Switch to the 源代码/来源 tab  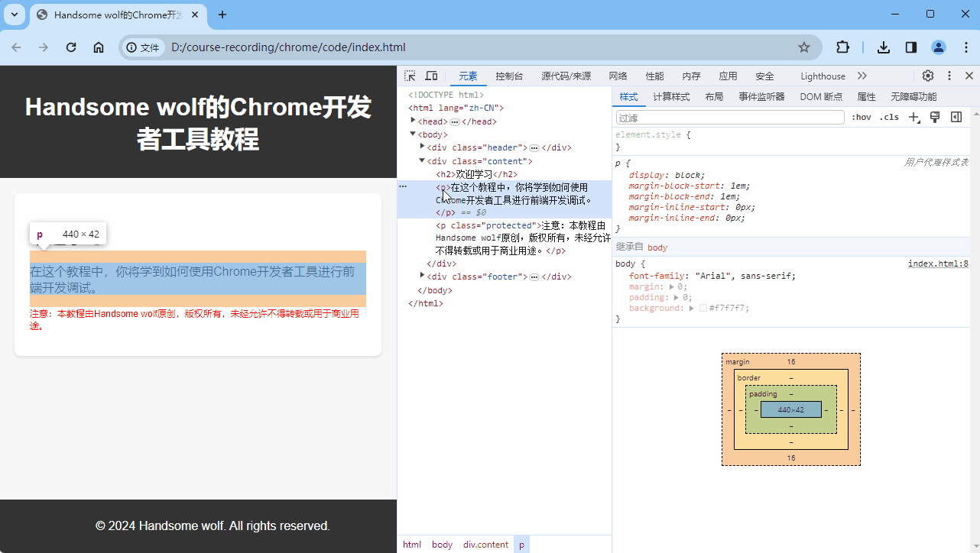[566, 76]
